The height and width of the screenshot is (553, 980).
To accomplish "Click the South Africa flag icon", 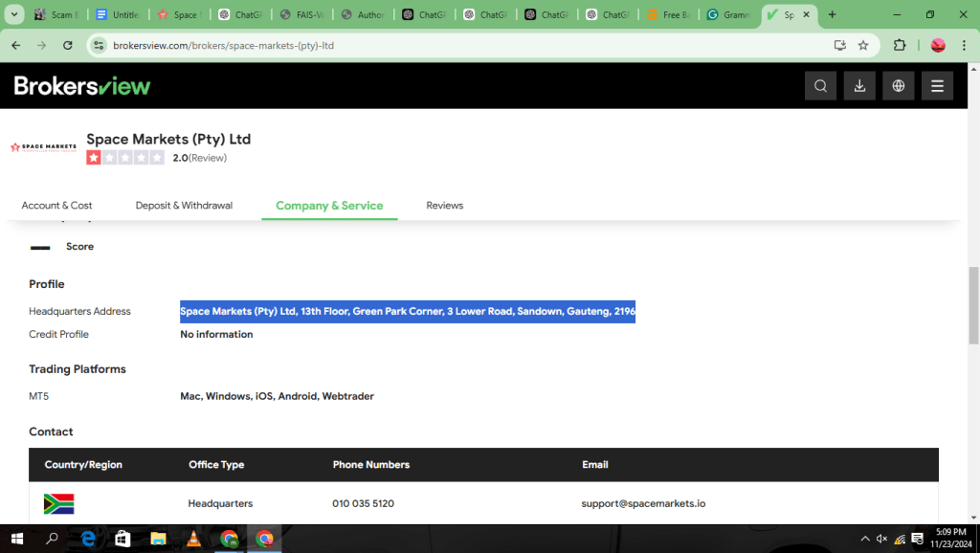I will coord(58,503).
